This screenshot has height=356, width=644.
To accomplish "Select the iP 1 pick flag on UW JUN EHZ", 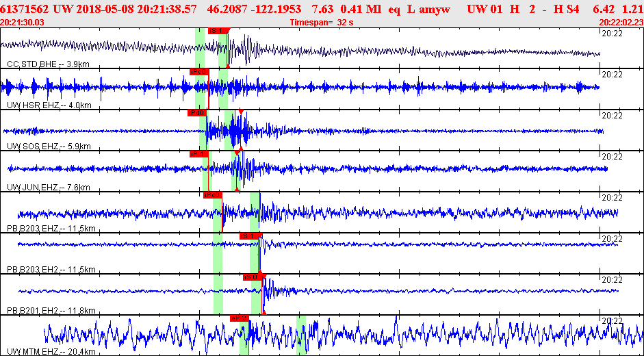I will (x=198, y=154).
